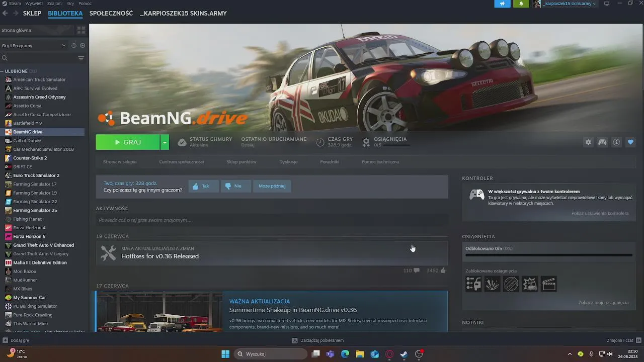Click the announcements megaphone icon
This screenshot has width=644, height=362.
pyautogui.click(x=502, y=4)
